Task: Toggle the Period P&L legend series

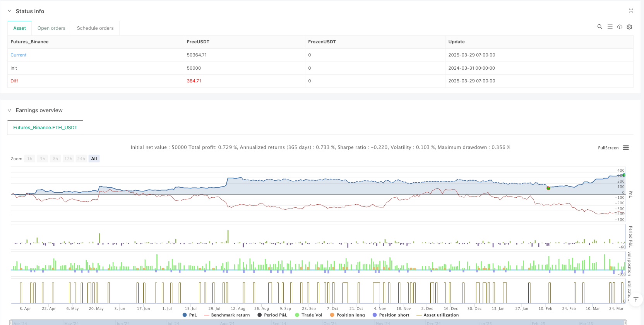Action: [x=272, y=315]
